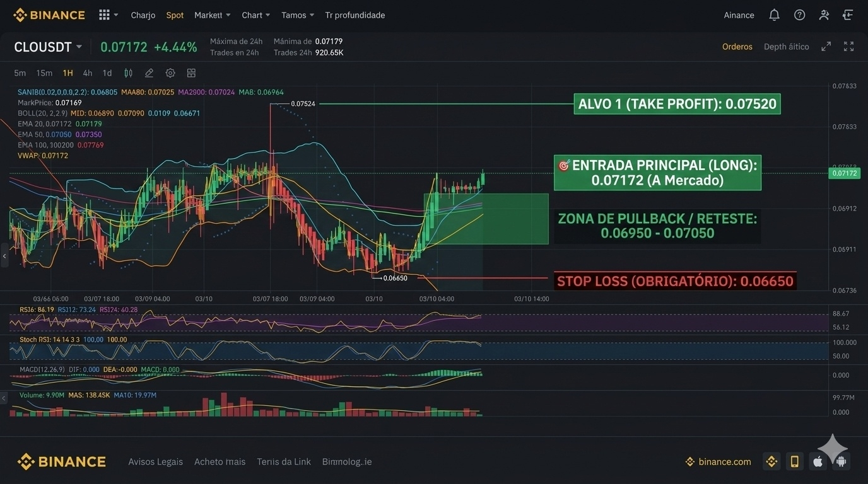Viewport: 868px width, 484px height.
Task: Expand chart with diagonal arrows icon
Action: [x=826, y=47]
